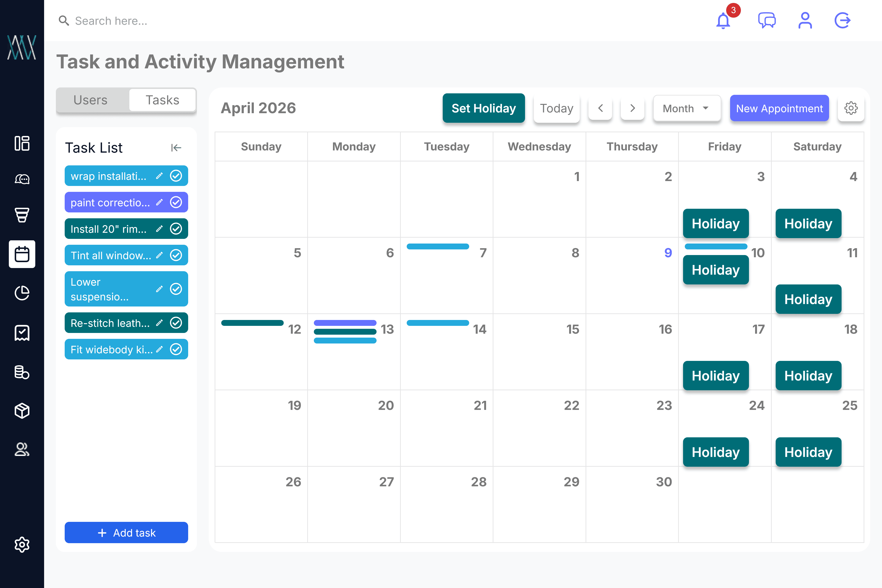The height and width of the screenshot is (588, 882).
Task: Select the Tasks tab
Action: click(x=162, y=100)
